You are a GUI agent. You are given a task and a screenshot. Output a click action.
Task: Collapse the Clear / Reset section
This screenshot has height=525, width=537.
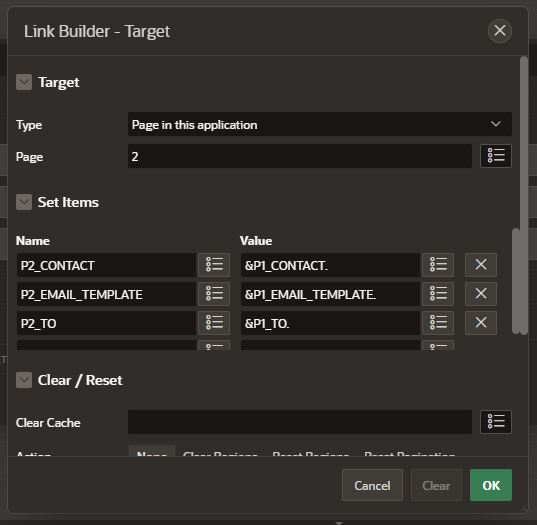click(24, 380)
